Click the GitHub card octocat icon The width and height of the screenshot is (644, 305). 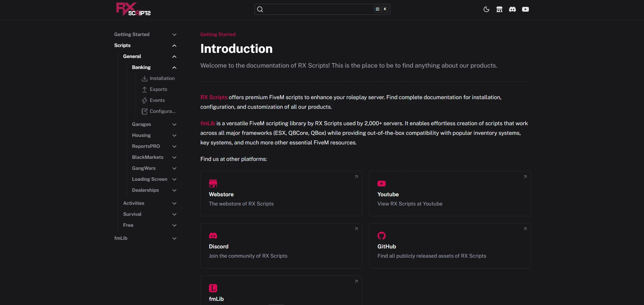(382, 236)
